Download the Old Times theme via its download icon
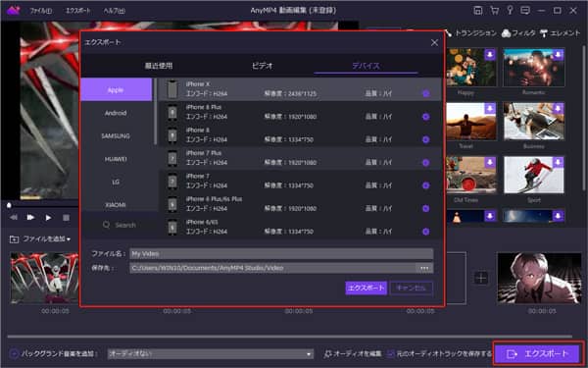 pos(490,162)
